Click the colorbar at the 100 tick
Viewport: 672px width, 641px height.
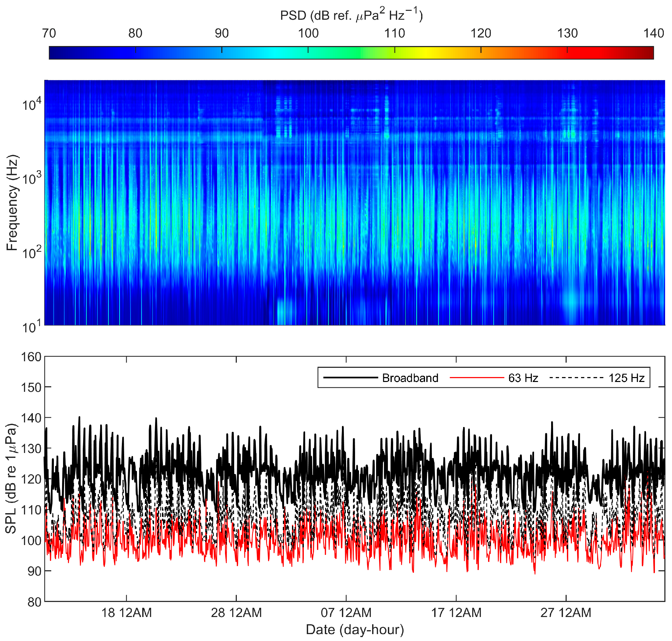point(308,53)
